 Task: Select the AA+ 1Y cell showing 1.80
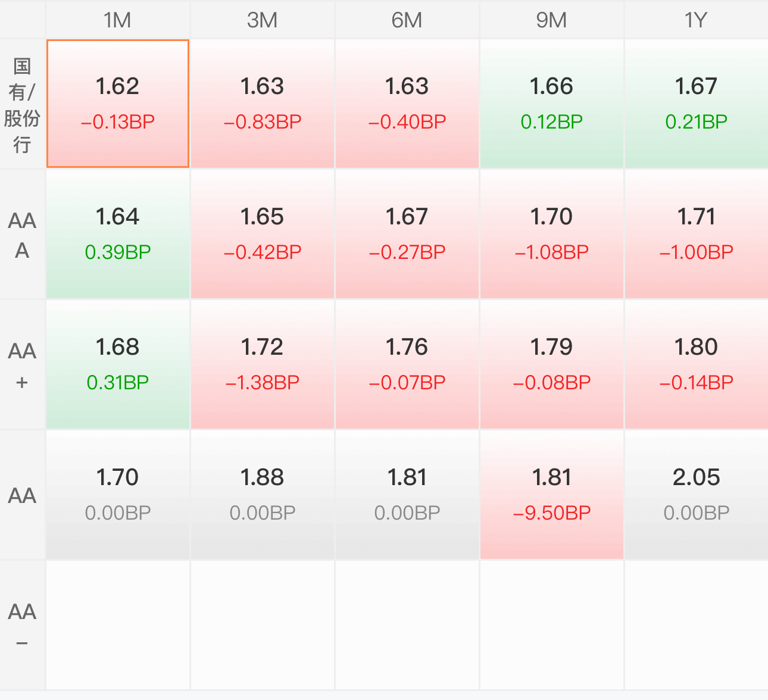click(697, 364)
